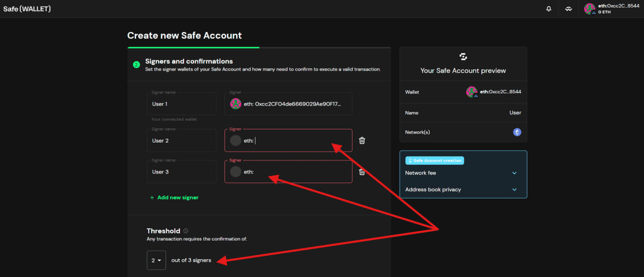The width and height of the screenshot is (644, 277).
Task: Focus the User 2 signer address field
Action: pos(288,141)
